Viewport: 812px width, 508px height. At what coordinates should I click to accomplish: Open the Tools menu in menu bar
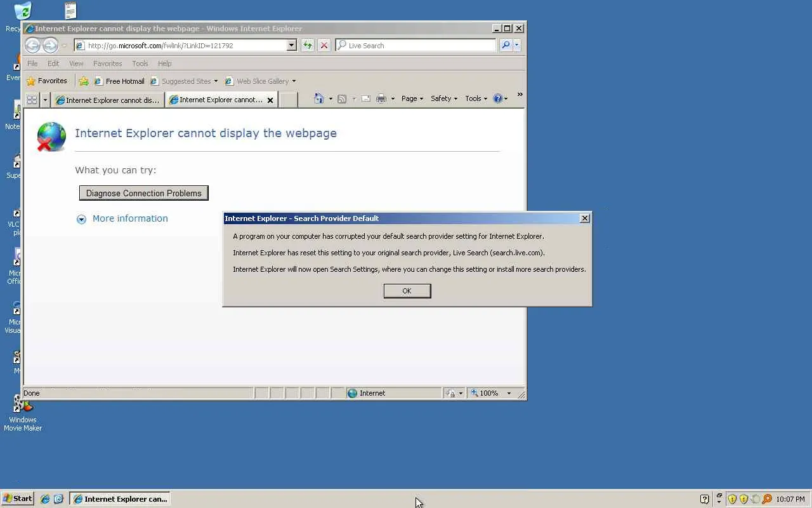(x=140, y=63)
